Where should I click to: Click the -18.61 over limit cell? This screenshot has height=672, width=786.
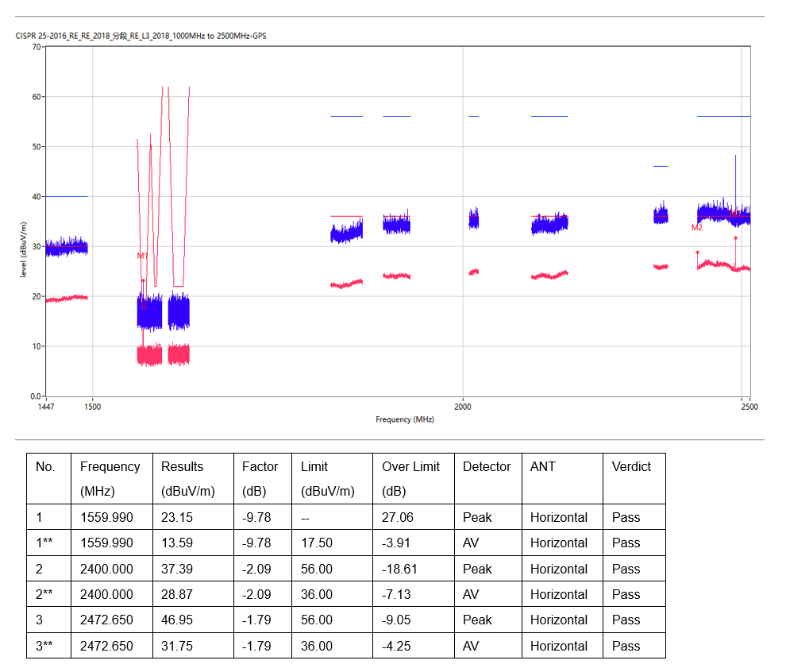tap(400, 570)
